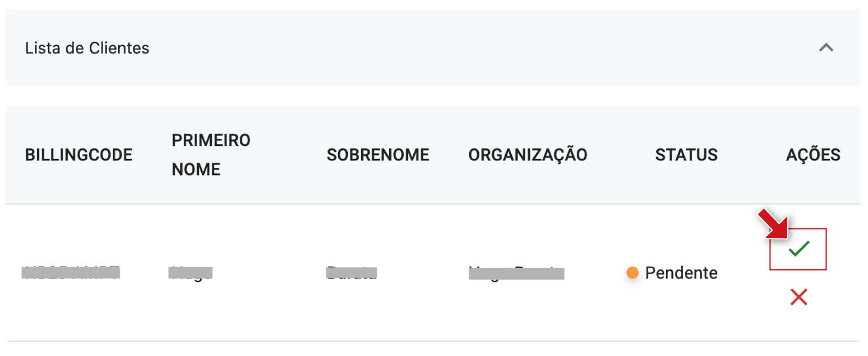Approve the pending client with green checkmark
This screenshot has height=356, width=868.
[x=799, y=248]
